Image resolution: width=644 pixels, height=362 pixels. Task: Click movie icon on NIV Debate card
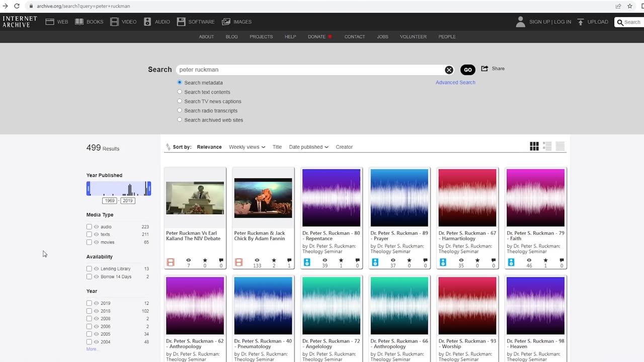coord(171,262)
